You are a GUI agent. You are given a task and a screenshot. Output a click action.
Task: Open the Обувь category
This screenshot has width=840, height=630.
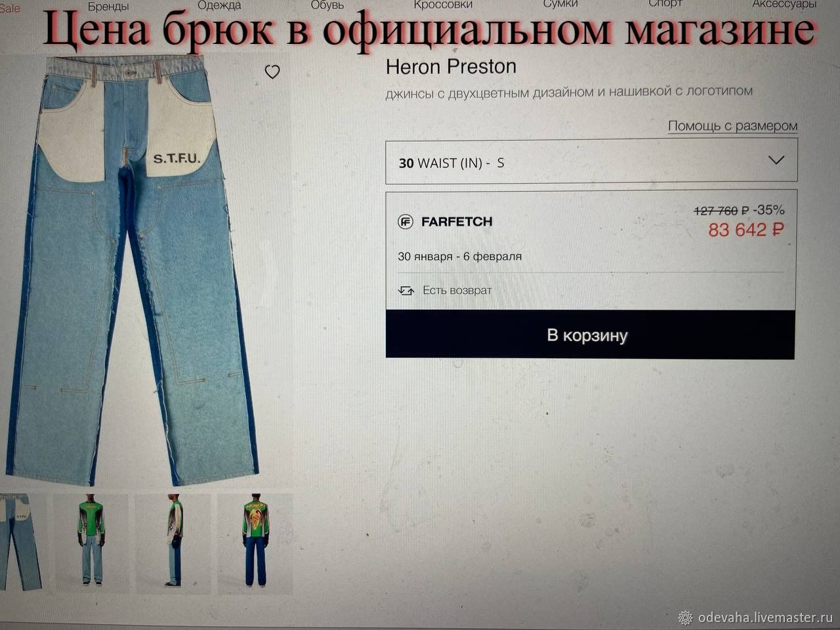(x=327, y=5)
